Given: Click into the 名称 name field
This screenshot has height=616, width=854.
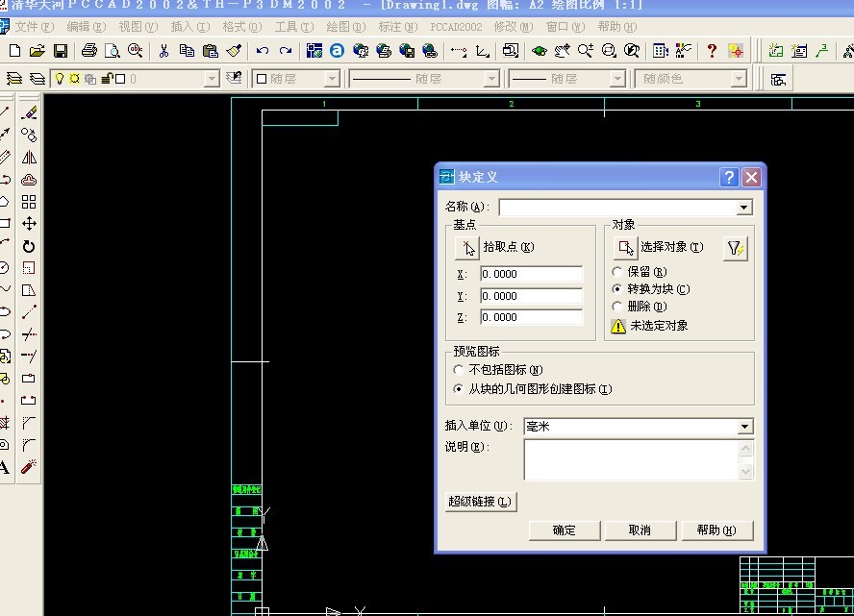Looking at the screenshot, I should pyautogui.click(x=617, y=208).
